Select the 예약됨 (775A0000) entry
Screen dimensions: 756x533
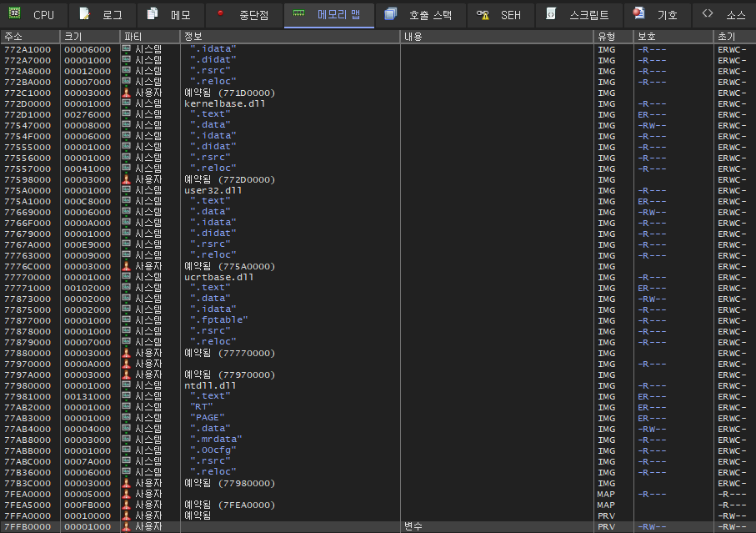point(229,266)
